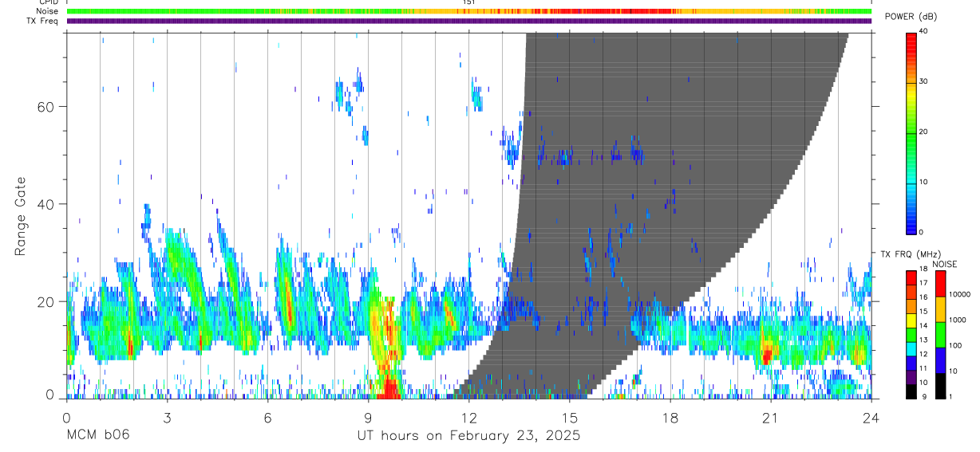Click the 24 tick on the UT hours axis
980x452 pixels.
(871, 418)
